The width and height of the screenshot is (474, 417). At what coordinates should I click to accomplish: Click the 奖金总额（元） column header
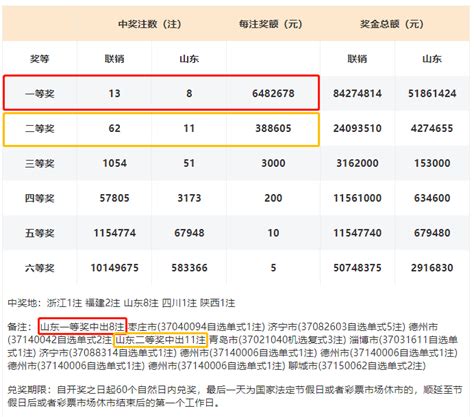(x=392, y=24)
